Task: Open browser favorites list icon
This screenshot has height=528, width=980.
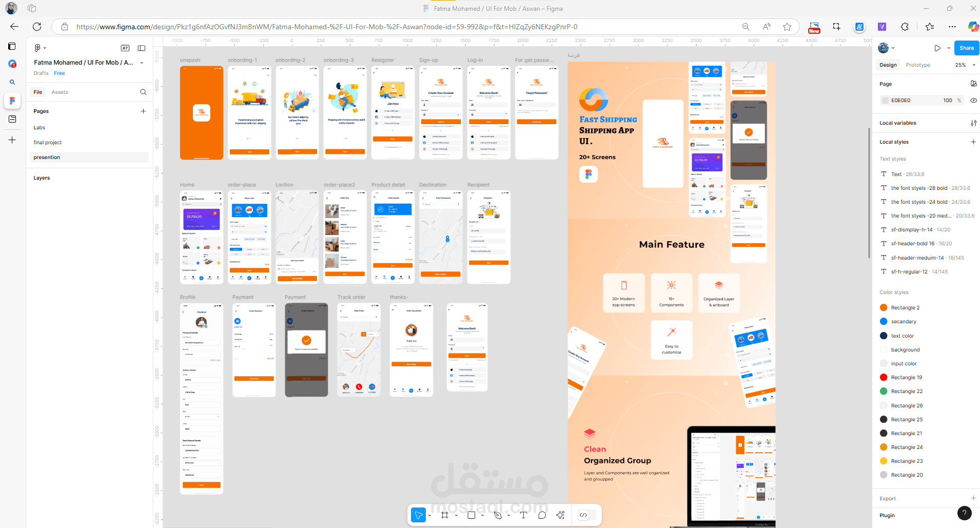Action: [930, 27]
